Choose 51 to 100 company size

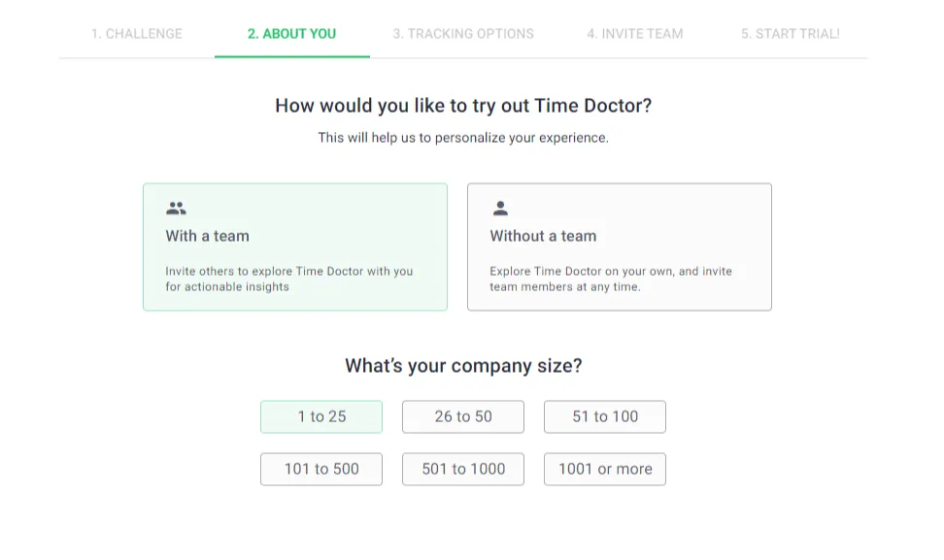605,416
